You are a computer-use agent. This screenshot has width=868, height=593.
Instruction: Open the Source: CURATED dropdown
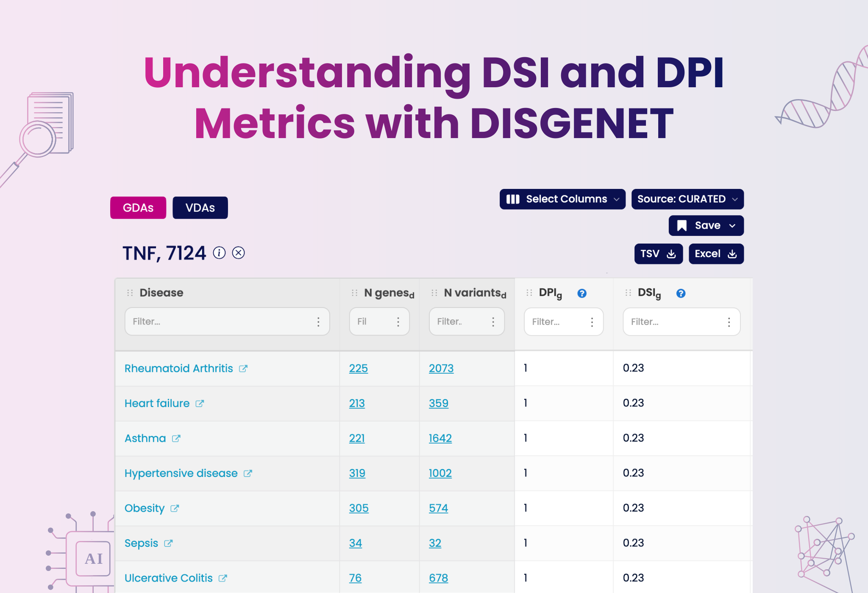click(x=687, y=199)
